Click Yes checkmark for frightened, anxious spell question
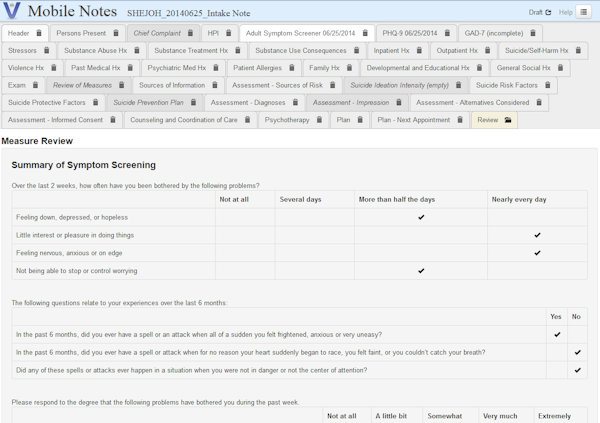600x423 pixels. 557,334
